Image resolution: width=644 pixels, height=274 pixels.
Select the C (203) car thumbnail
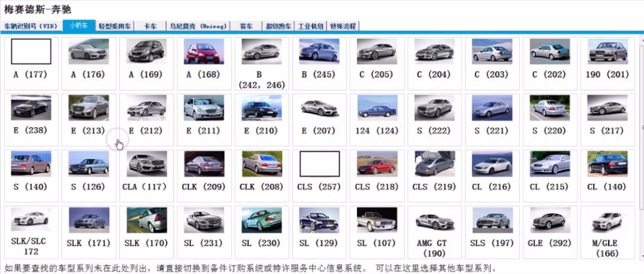[492, 51]
